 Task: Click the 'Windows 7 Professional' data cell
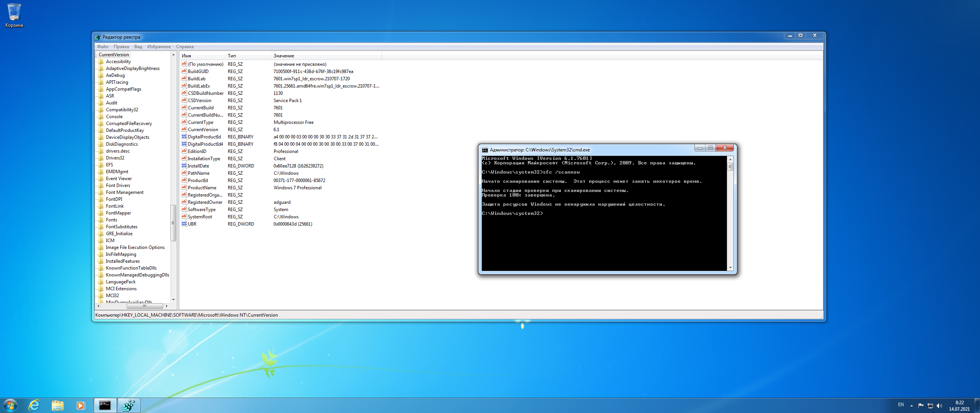(x=297, y=188)
